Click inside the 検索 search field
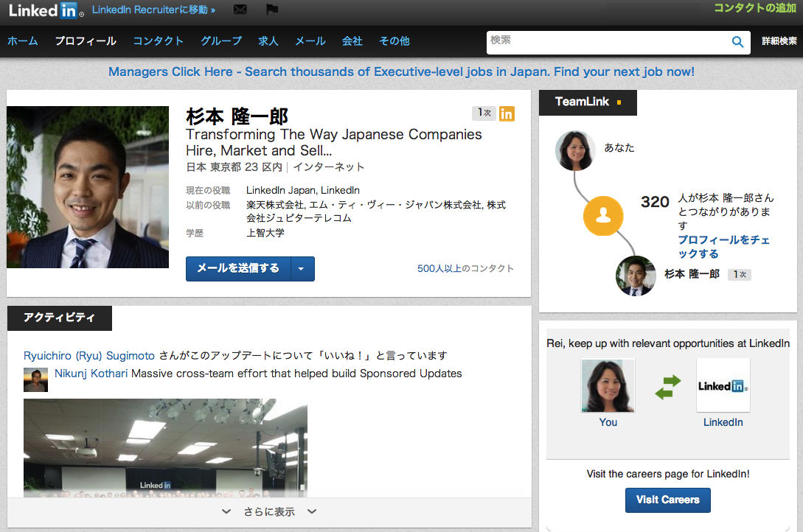The image size is (803, 532). coord(612,42)
